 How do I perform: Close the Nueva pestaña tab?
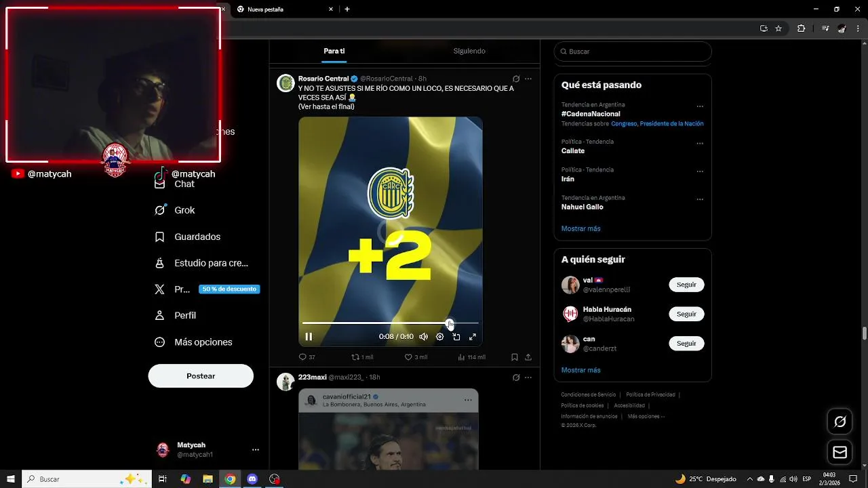pos(331,9)
